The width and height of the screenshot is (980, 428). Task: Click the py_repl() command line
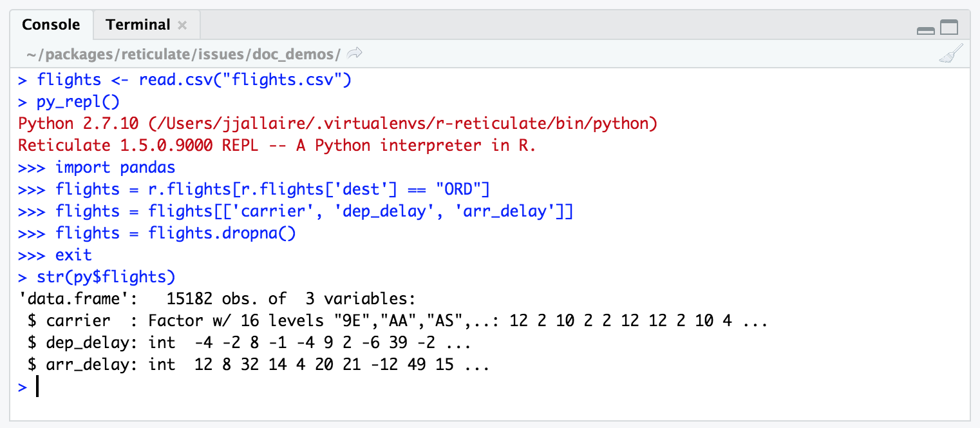tap(79, 102)
